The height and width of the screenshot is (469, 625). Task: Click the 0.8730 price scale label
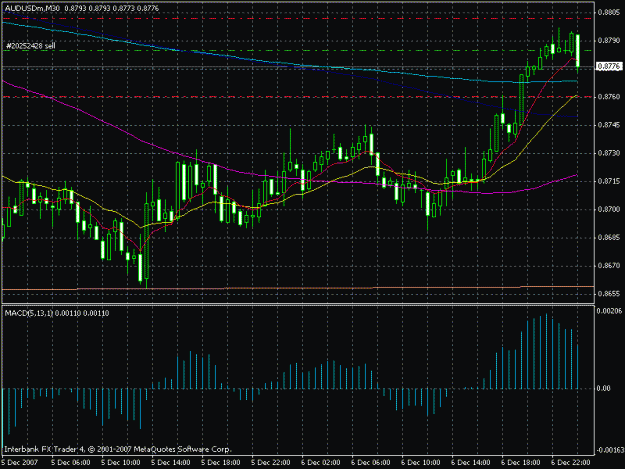pos(608,153)
